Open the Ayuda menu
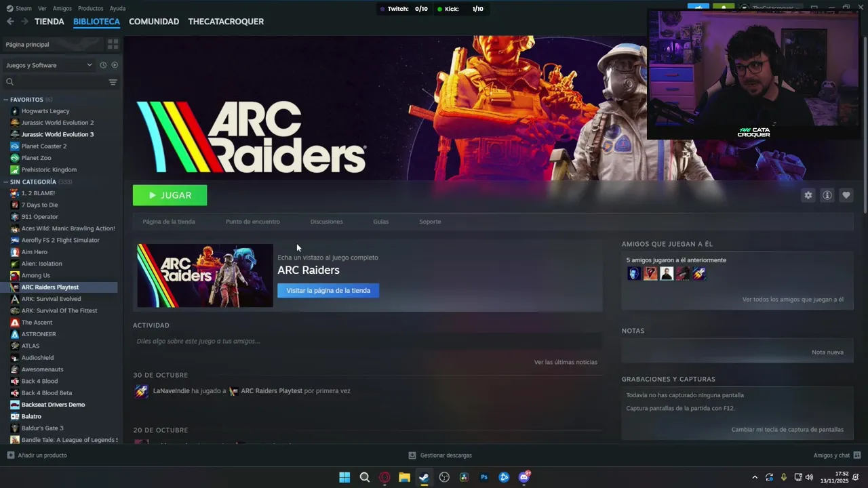The image size is (868, 488). coord(117,9)
